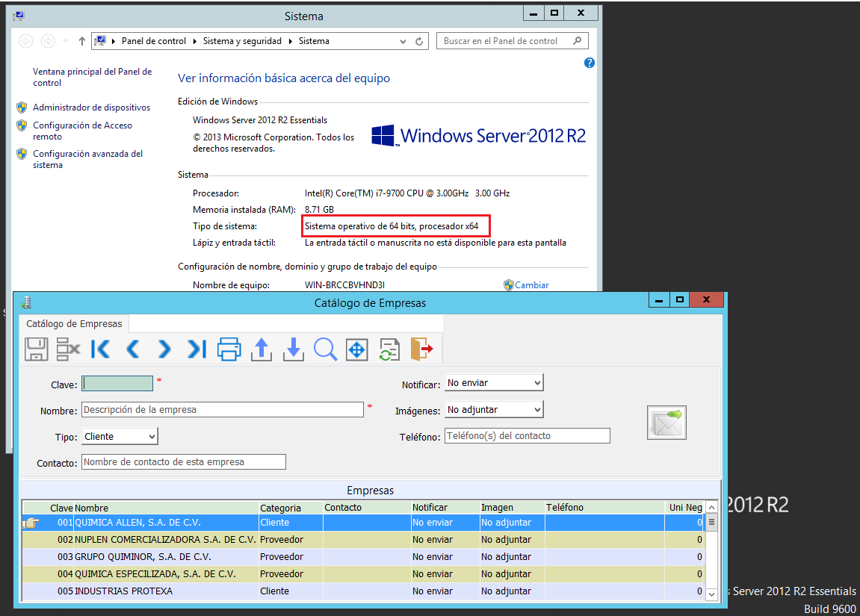Click the Buscar en el Panel de control box
This screenshot has width=860, height=616.
[513, 41]
